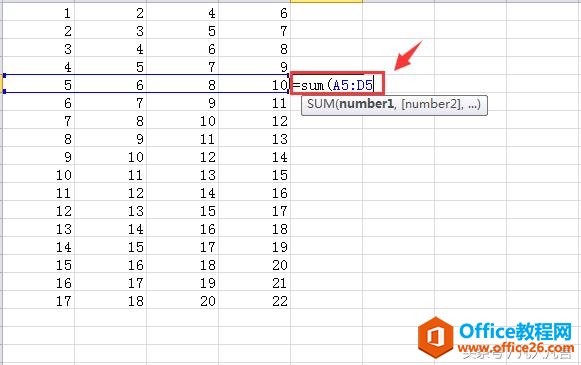This screenshot has height=365, width=581.
Task: Click the SUM function name in tooltip
Action: (321, 104)
